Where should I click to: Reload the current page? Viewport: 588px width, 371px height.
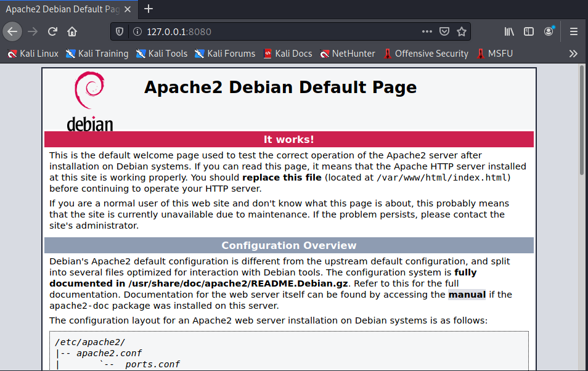[x=52, y=31]
